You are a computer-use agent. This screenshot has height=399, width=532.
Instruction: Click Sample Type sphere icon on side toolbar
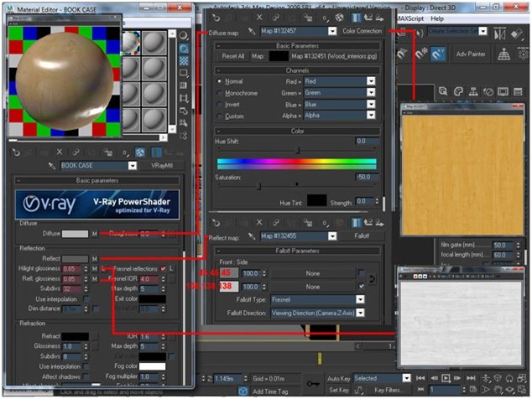point(184,35)
